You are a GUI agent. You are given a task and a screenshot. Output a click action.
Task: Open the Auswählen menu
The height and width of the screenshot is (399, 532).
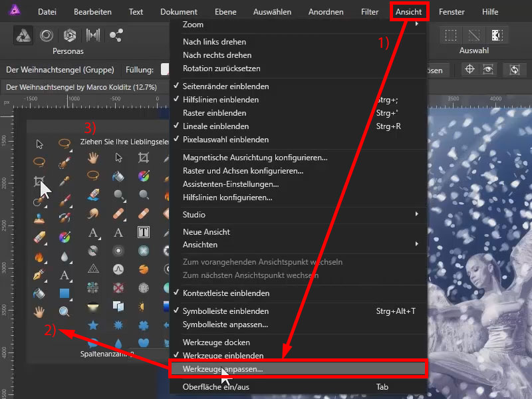tap(272, 11)
